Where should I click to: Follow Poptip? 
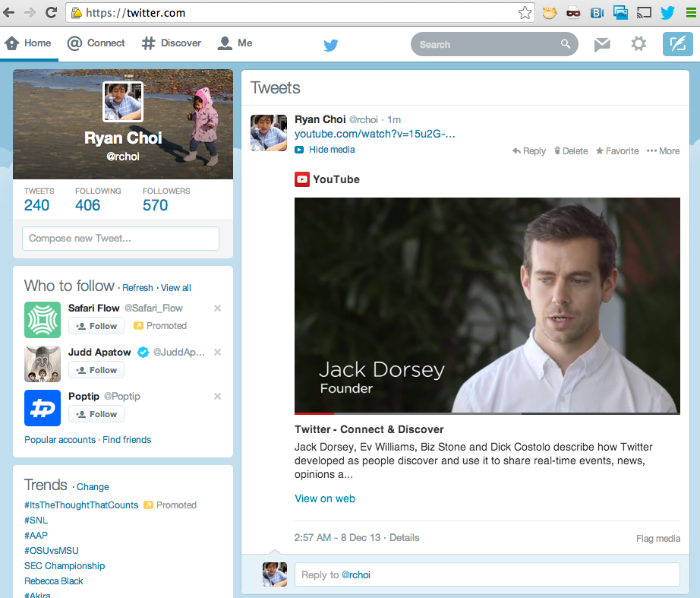pos(96,414)
